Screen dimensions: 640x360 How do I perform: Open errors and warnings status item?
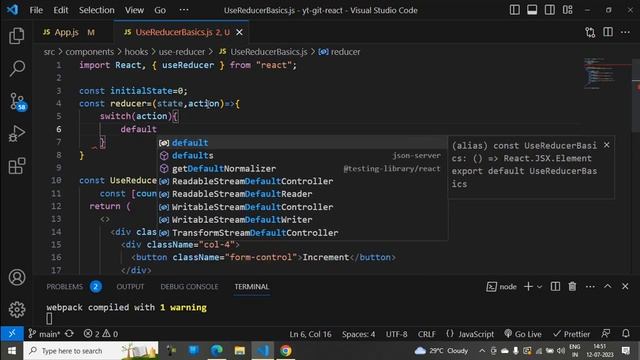pyautogui.click(x=101, y=334)
